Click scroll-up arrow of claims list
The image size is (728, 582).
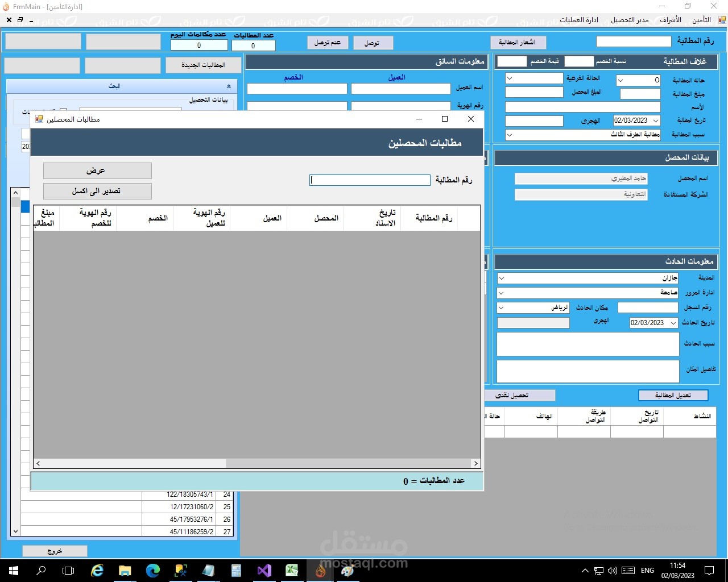15,193
